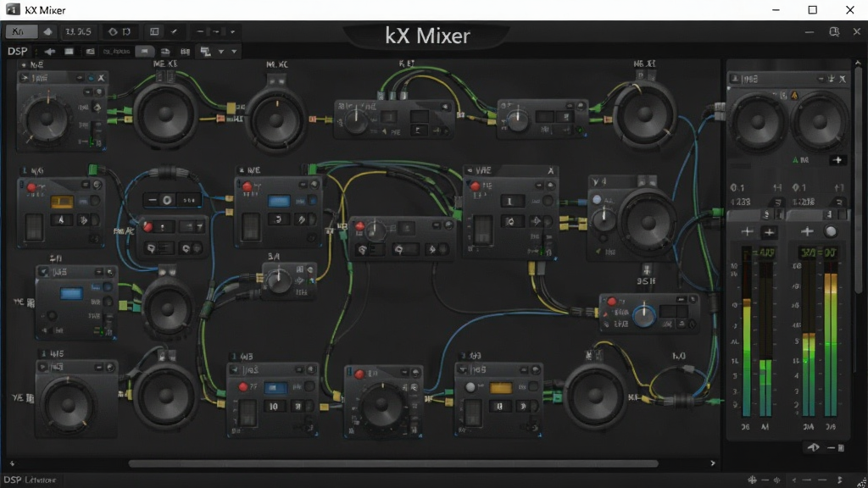The image size is (868, 488).
Task: Open first dropdown arrow after cascaded windows icon
Action: [x=221, y=52]
